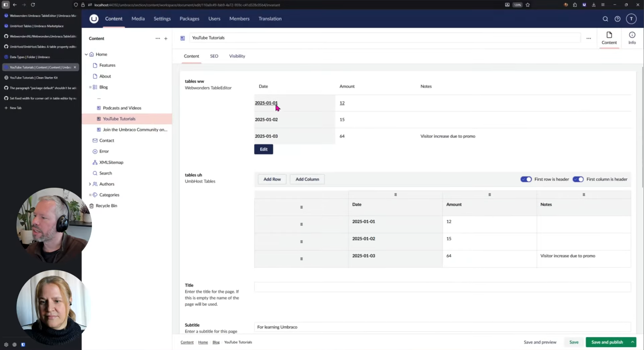Click the Home house icon in tree
The image size is (644, 350).
[x=91, y=54]
